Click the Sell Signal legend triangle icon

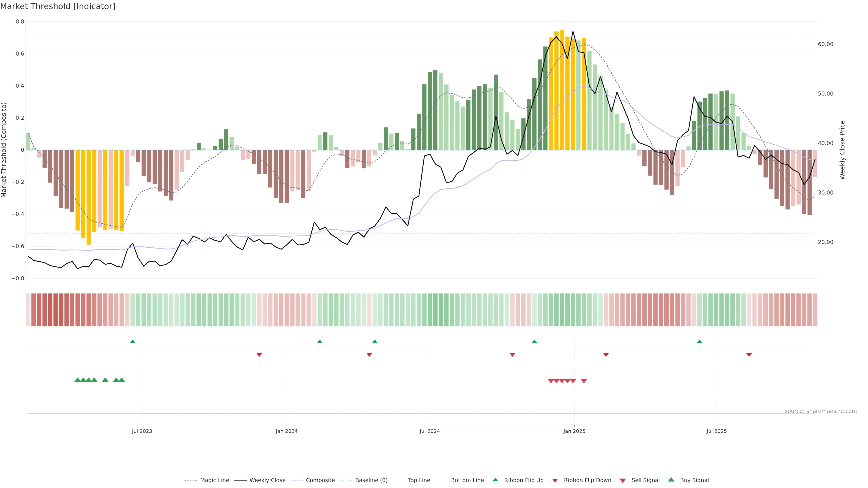622,480
